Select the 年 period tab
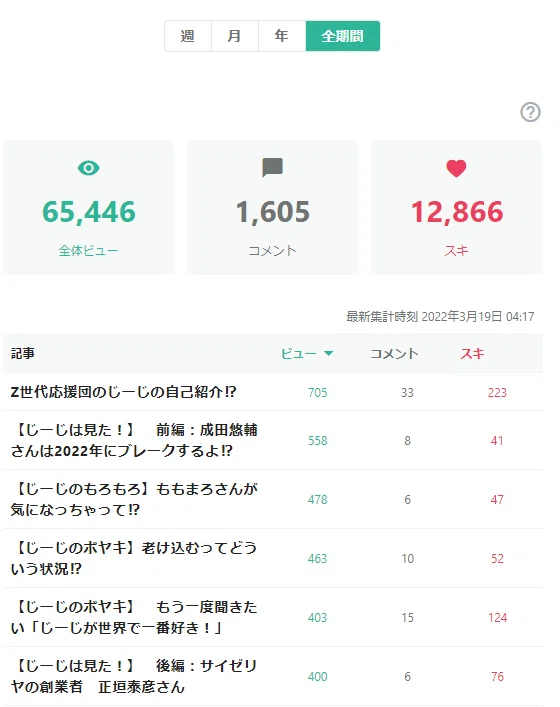 tap(282, 36)
